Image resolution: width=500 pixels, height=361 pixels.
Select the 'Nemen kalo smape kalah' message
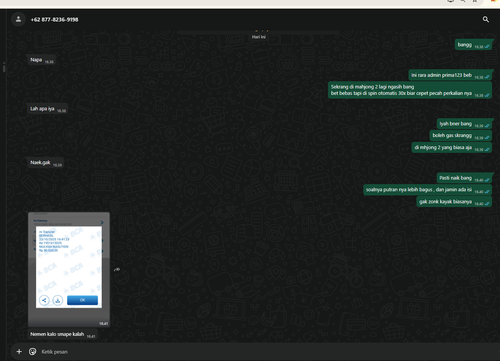click(63, 334)
